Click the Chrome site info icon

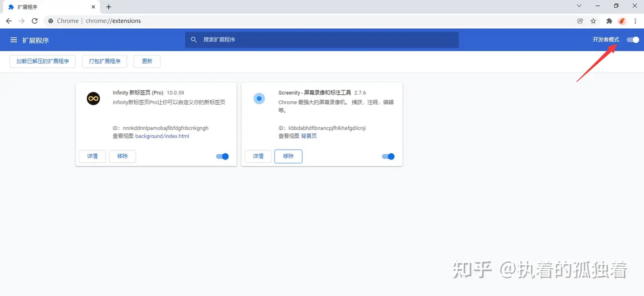pos(51,21)
